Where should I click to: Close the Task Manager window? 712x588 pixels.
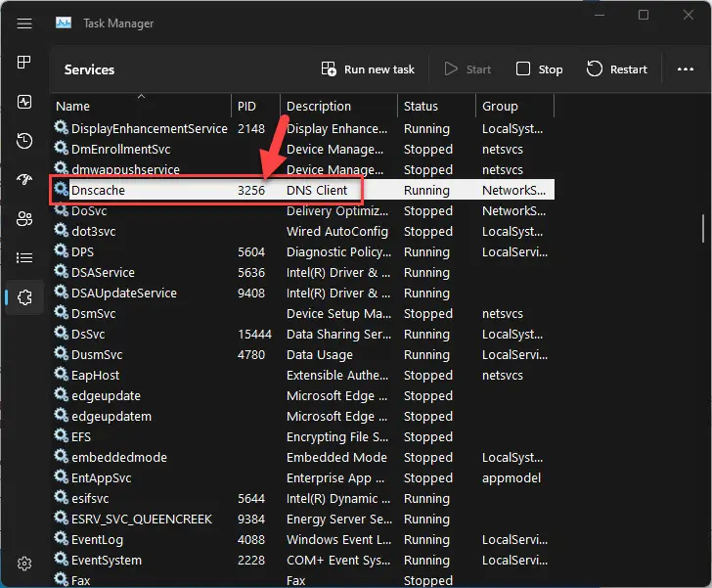click(688, 15)
